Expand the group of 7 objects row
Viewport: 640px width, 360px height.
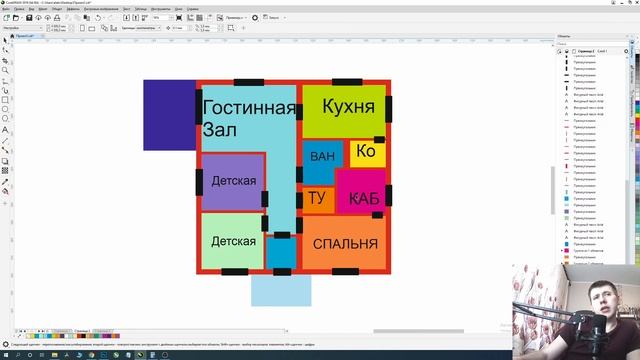pos(562,251)
